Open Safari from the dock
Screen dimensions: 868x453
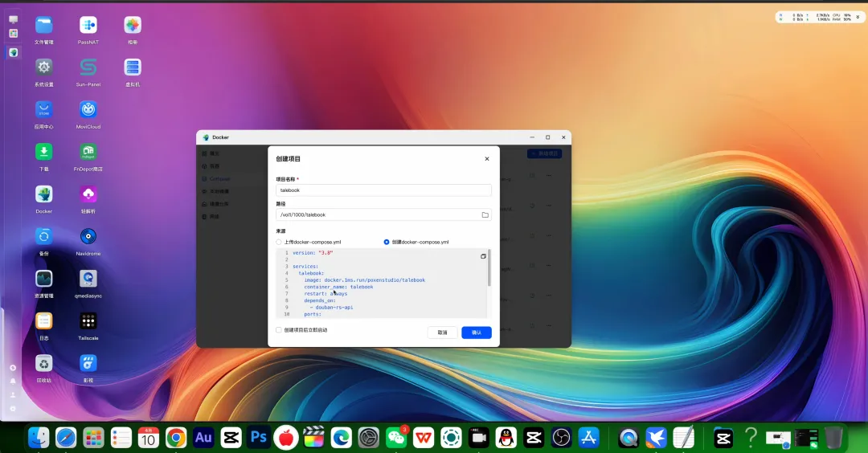(66, 438)
